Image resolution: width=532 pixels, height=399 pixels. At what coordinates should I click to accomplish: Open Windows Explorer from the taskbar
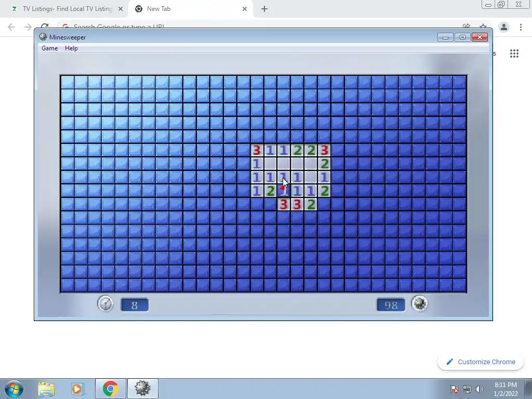pos(46,389)
